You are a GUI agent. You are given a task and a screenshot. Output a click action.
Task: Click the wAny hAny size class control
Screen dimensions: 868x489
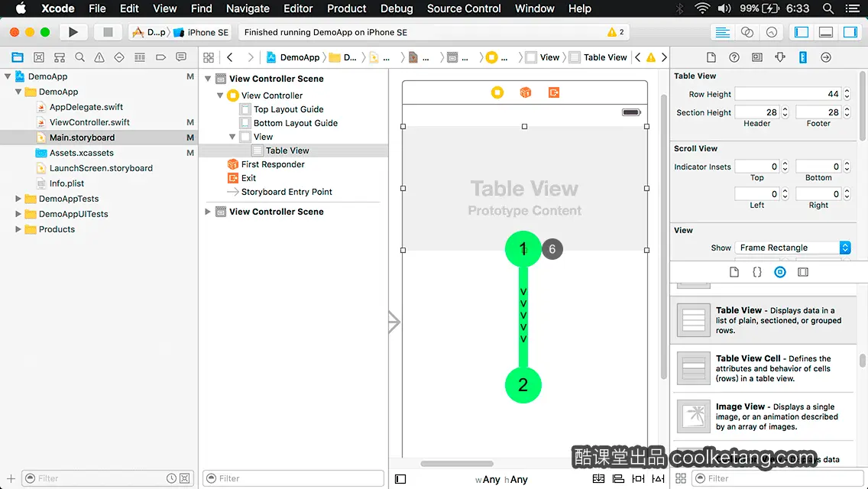[501, 480]
